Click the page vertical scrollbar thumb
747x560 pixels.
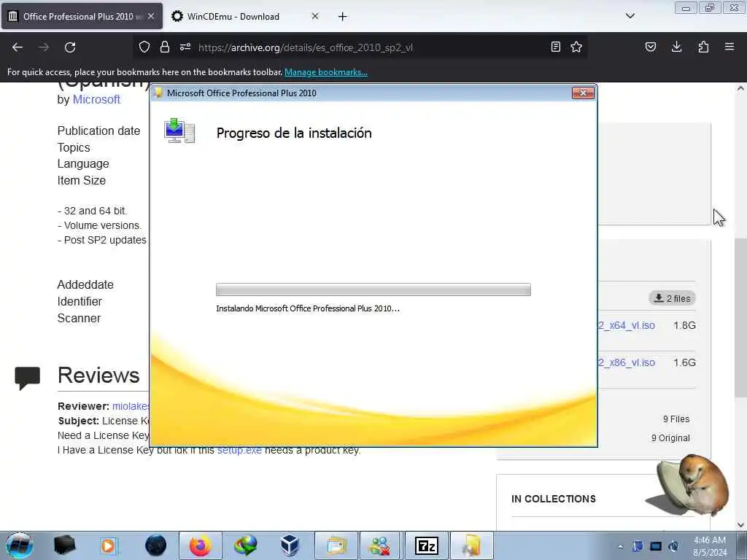coord(740,318)
